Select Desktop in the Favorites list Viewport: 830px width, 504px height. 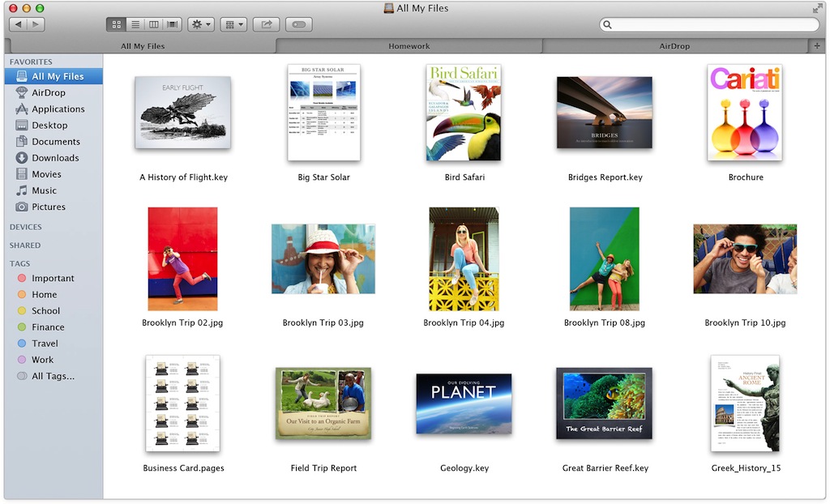click(48, 125)
